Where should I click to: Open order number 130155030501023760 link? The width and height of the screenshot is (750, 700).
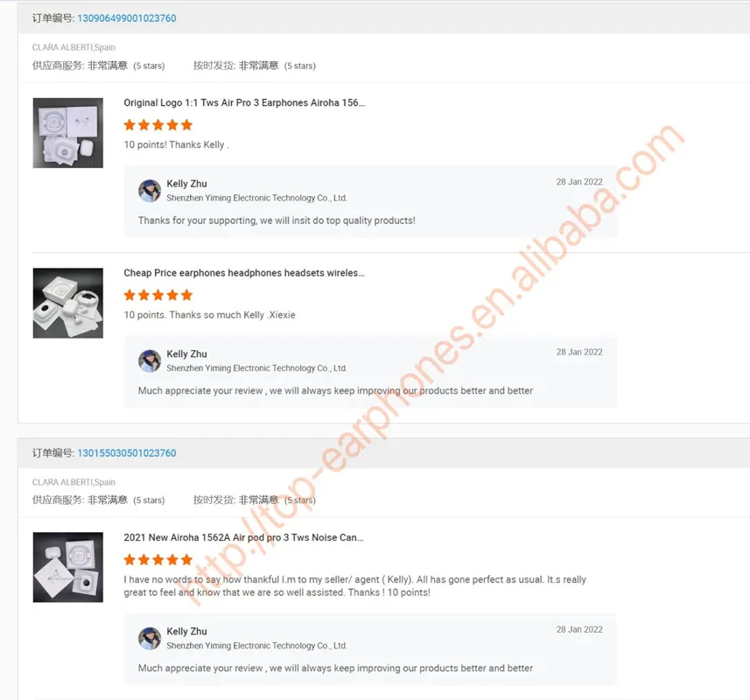coord(127,452)
